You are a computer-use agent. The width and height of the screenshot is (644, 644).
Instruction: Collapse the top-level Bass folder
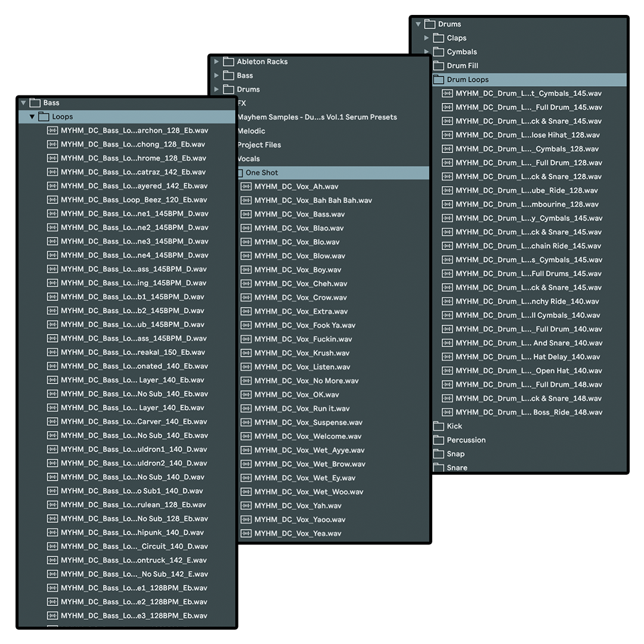tap(23, 103)
